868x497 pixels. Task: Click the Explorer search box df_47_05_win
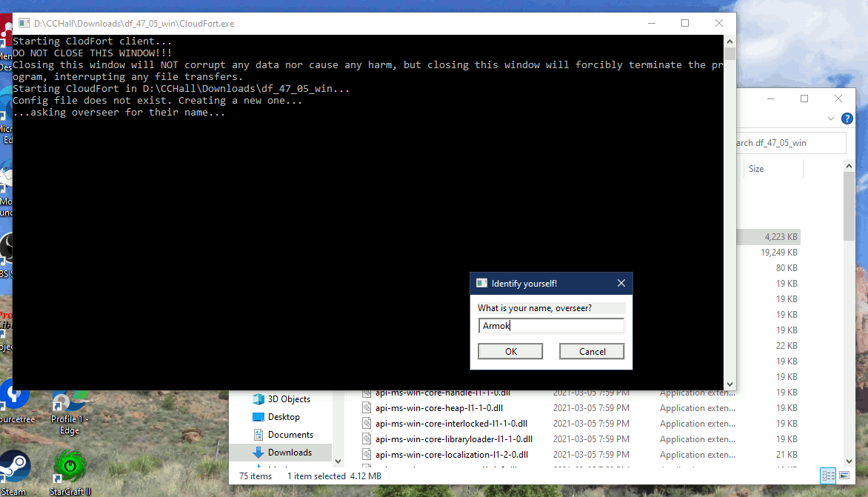tap(790, 143)
